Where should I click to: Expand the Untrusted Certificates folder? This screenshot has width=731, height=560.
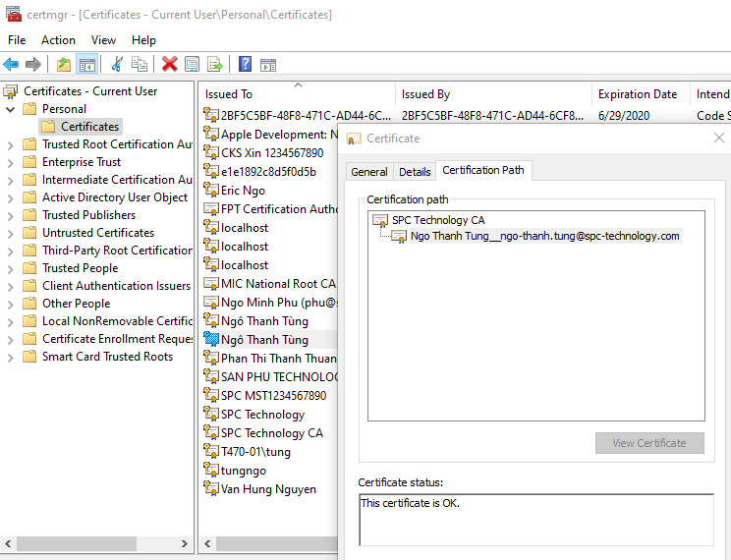pos(10,233)
